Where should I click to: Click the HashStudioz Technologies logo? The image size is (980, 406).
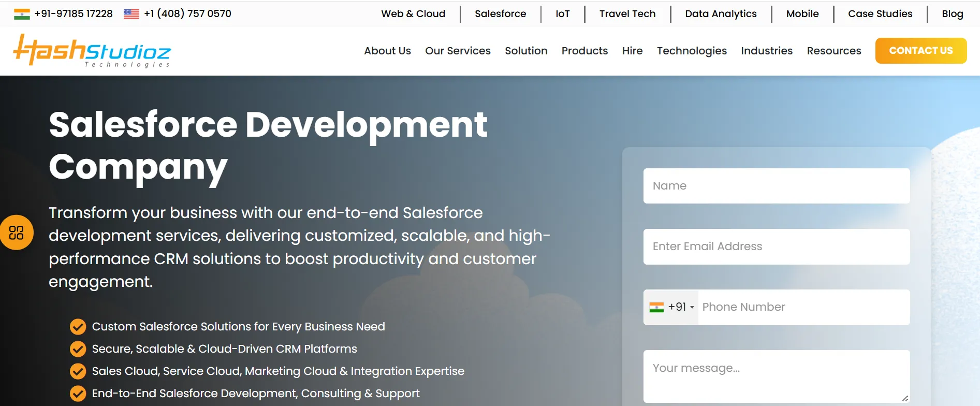pyautogui.click(x=92, y=51)
